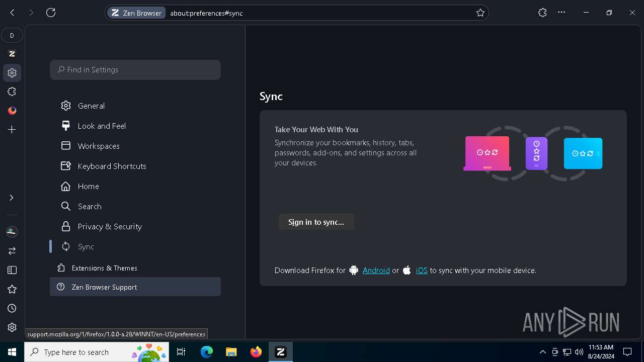Click the swap arrows icon in sidebar
This screenshot has height=362, width=644.
point(12,250)
